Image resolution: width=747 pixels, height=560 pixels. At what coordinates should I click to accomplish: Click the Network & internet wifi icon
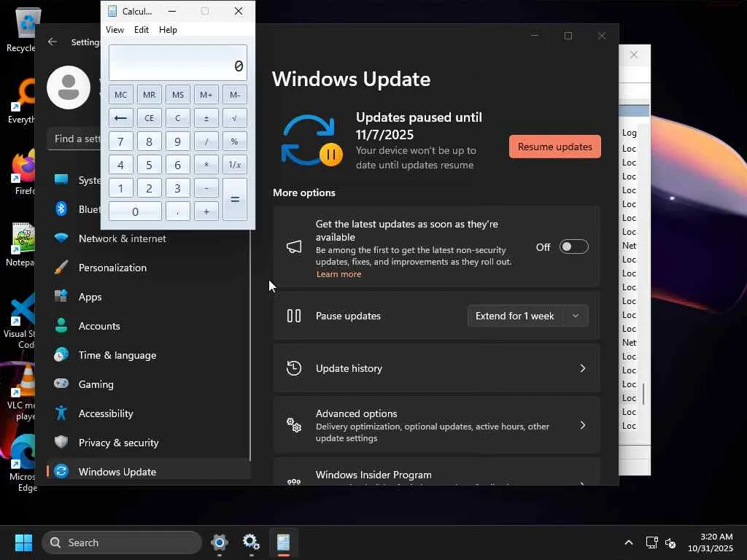[61, 238]
